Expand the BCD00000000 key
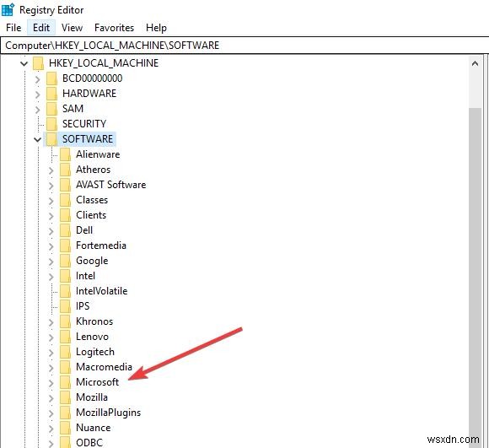Viewport: 489px width, 448px height. click(37, 79)
